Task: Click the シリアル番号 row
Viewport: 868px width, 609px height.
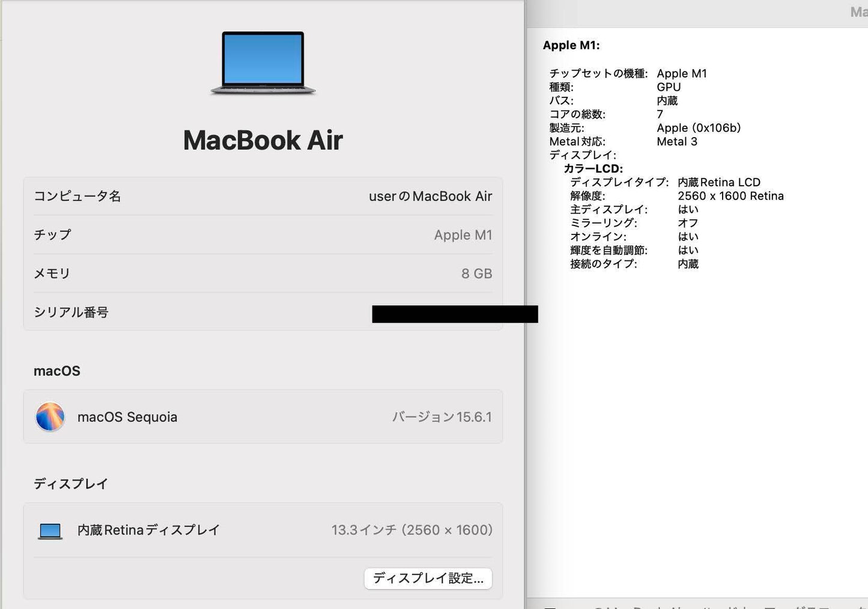Action: pos(263,312)
